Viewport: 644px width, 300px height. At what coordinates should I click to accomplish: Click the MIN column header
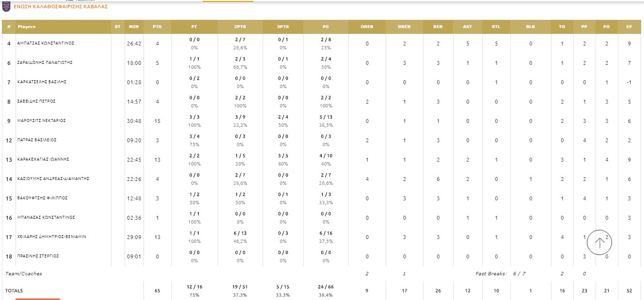pyautogui.click(x=134, y=27)
